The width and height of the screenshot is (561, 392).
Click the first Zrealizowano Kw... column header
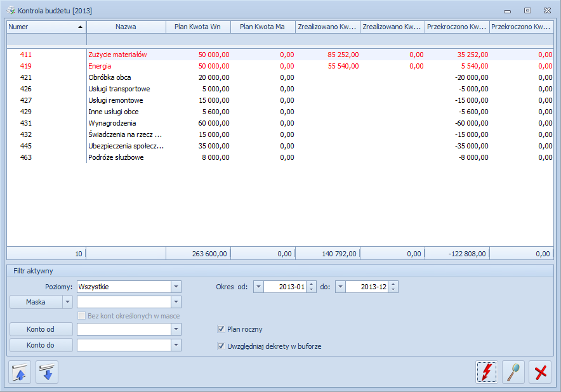pyautogui.click(x=327, y=27)
